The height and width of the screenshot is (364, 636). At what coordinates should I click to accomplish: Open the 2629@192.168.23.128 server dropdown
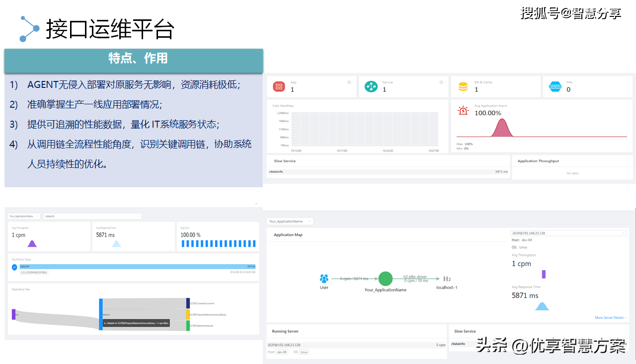pyautogui.click(x=568, y=233)
